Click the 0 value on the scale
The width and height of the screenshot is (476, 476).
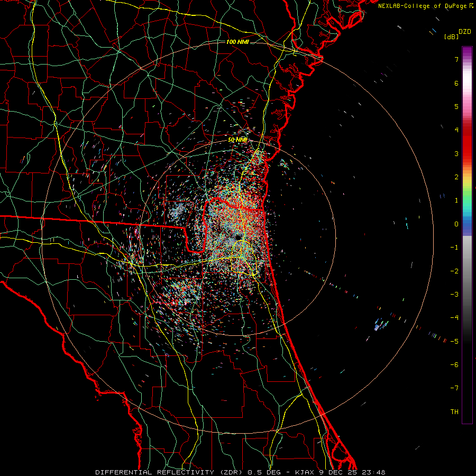pos(456,224)
